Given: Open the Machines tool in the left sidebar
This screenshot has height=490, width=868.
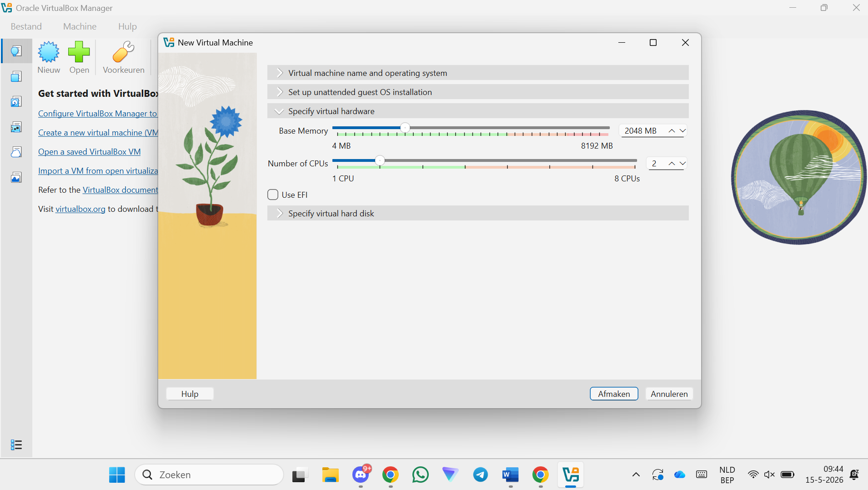Looking at the screenshot, I should [x=16, y=76].
